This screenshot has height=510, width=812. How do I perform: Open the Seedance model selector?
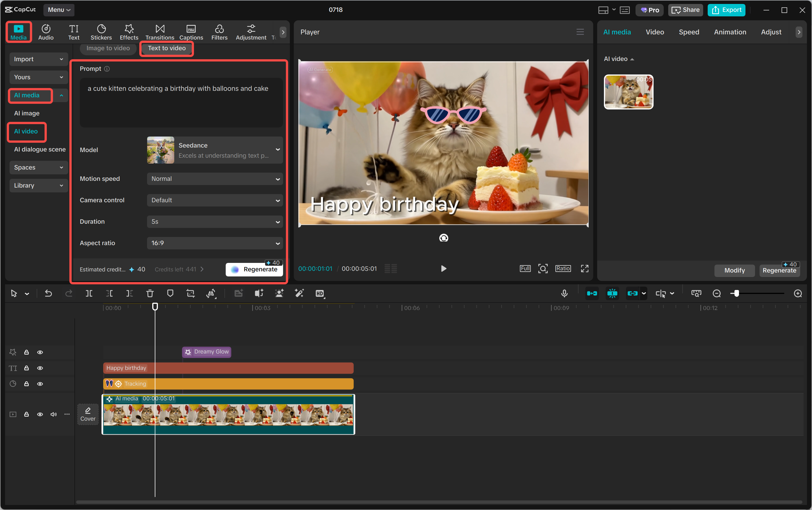click(214, 150)
